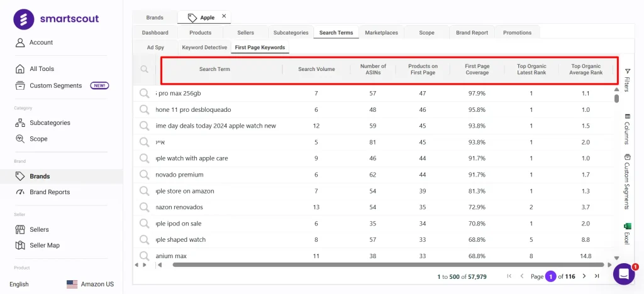This screenshot has height=294, width=644.
Task: Sort by Top Organic Latest Rank column
Action: pyautogui.click(x=531, y=69)
